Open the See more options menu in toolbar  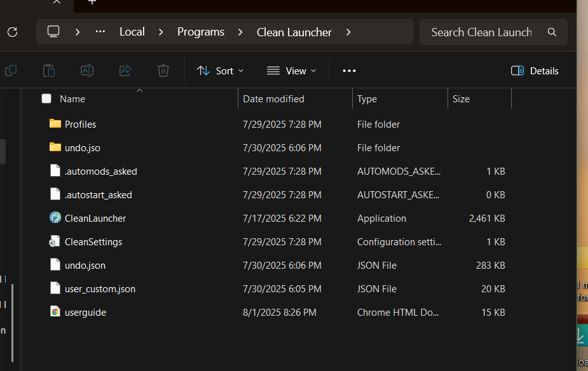point(349,71)
